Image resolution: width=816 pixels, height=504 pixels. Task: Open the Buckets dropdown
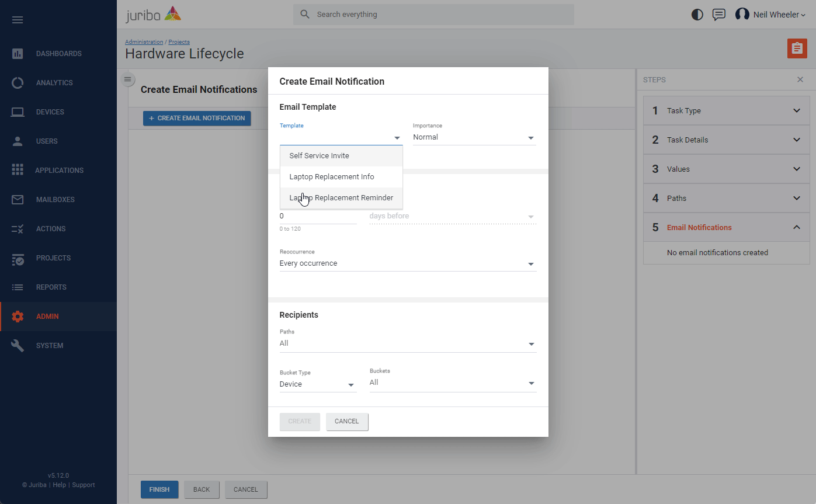tap(453, 383)
